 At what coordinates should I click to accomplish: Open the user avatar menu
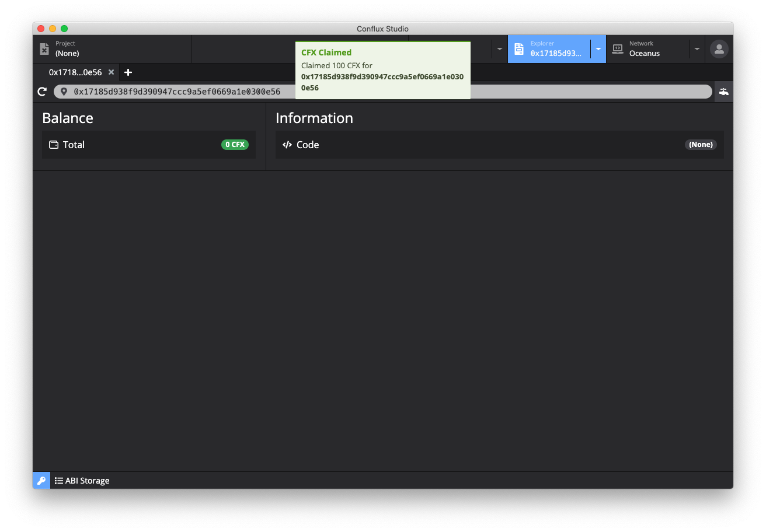pos(719,49)
